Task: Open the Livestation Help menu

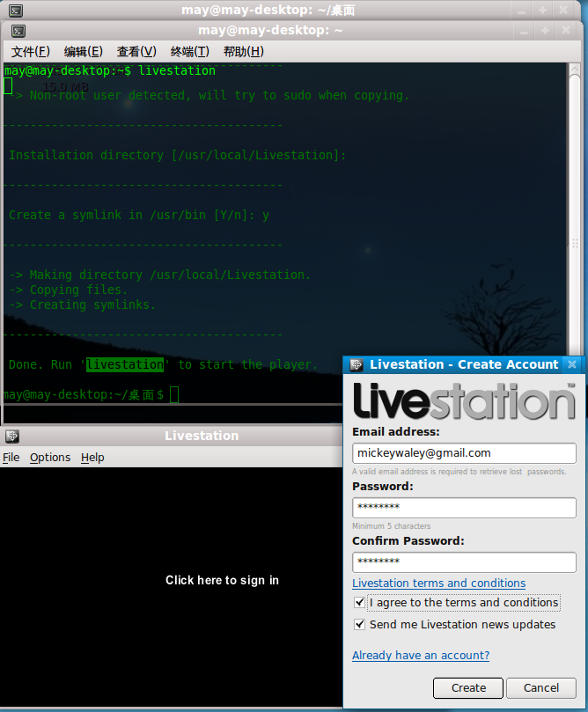Action: click(92, 458)
